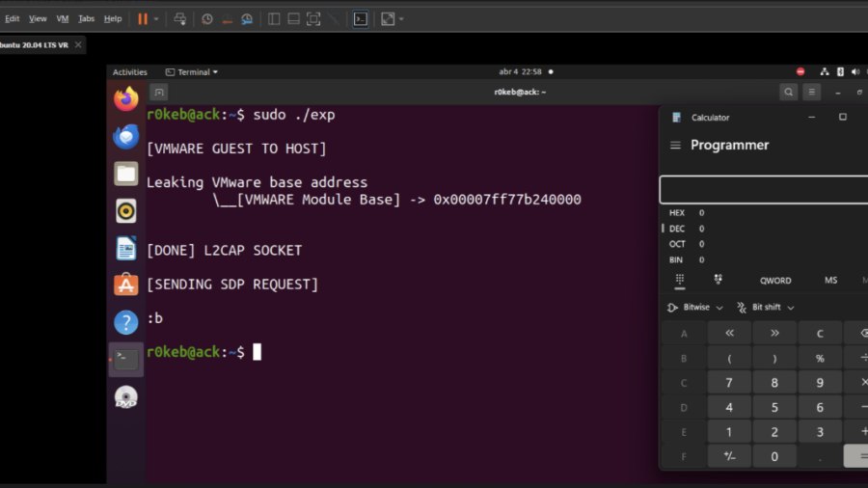
Task: Open the Files manager from the dock
Action: click(x=126, y=174)
